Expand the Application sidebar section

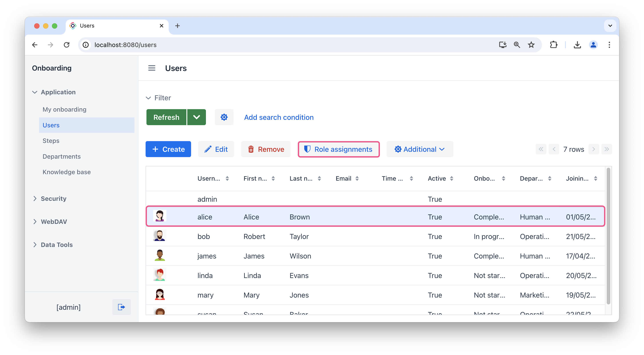point(35,92)
